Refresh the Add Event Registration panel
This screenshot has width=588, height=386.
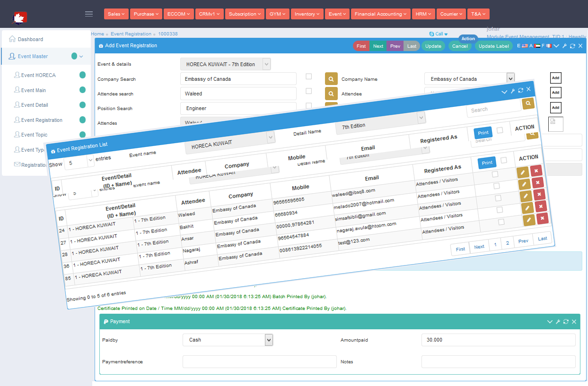click(x=572, y=46)
